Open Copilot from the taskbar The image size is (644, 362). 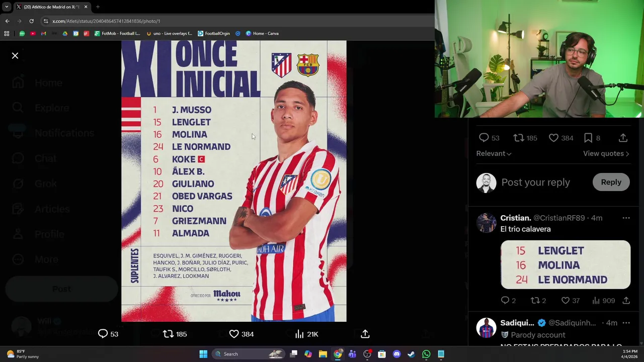coord(308,354)
